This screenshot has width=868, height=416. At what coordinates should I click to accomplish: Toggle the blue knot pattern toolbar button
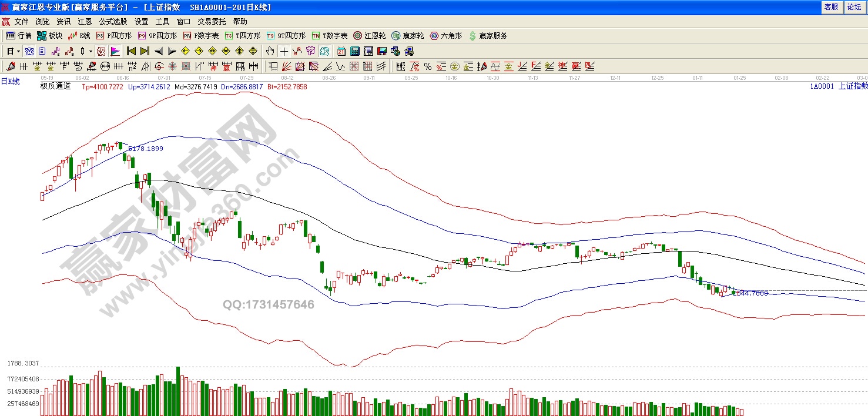(x=29, y=51)
